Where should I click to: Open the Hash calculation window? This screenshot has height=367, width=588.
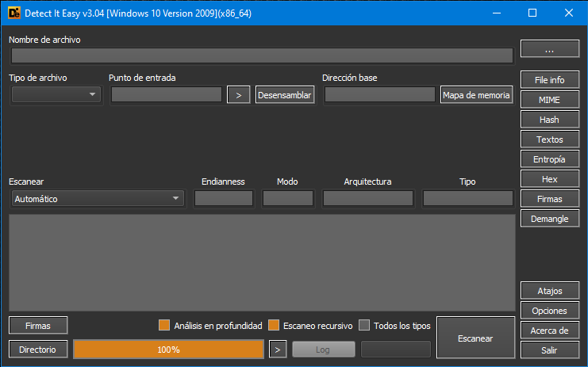(550, 120)
